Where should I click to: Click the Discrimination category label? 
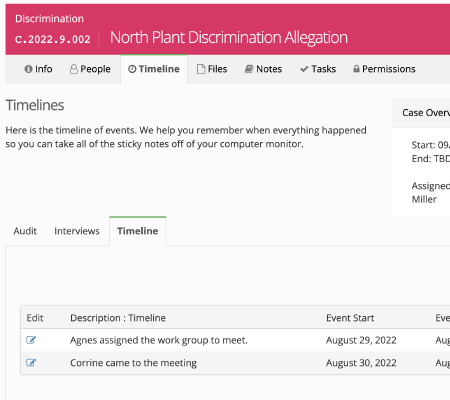49,19
